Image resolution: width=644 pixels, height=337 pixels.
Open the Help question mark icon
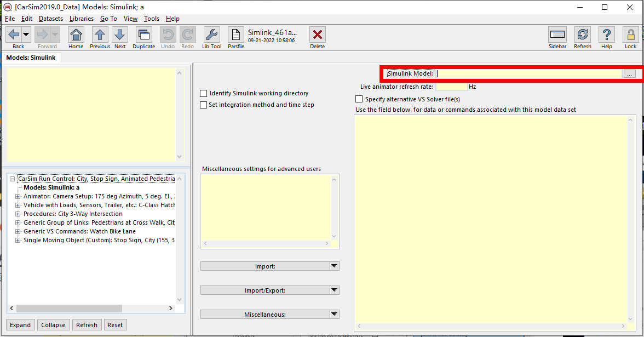607,35
